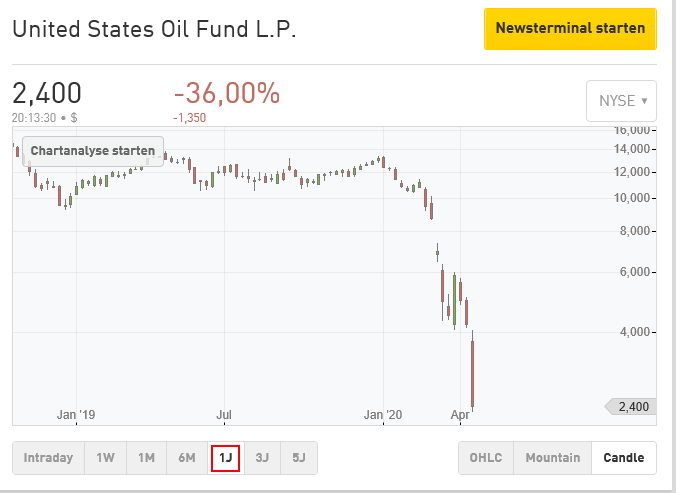676x493 pixels.
Task: Click the United States Oil Fund title
Action: coord(154,30)
